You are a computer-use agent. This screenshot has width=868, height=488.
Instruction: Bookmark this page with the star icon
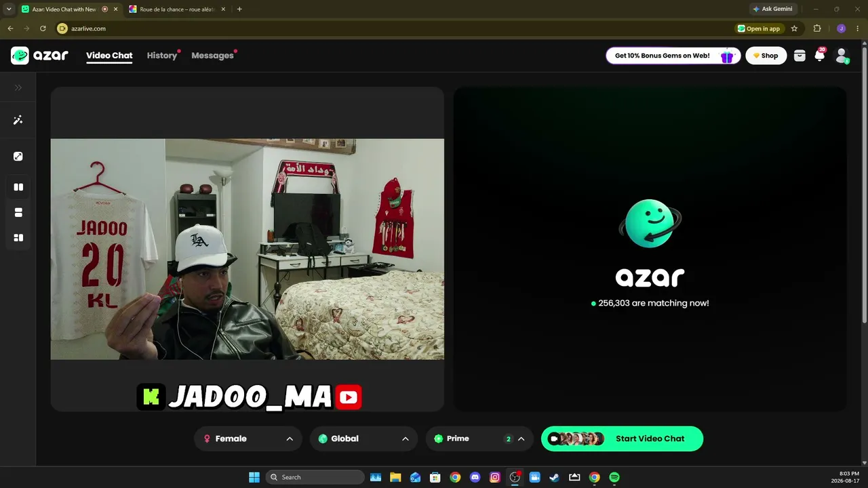(x=794, y=28)
